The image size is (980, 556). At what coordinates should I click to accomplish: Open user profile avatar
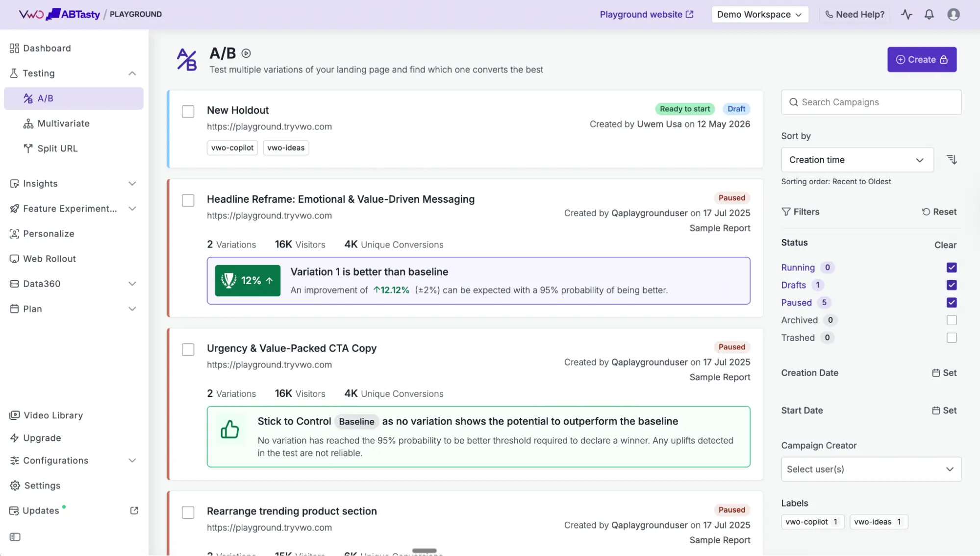[x=954, y=14]
